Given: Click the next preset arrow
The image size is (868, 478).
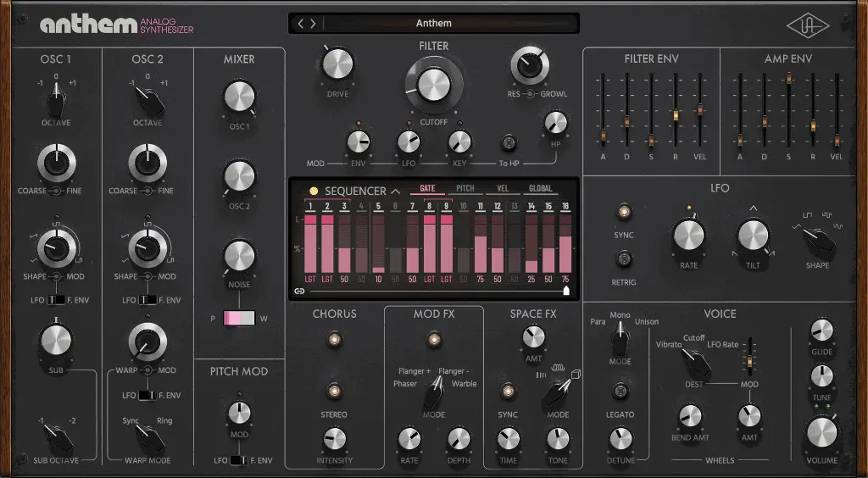Looking at the screenshot, I should (313, 23).
